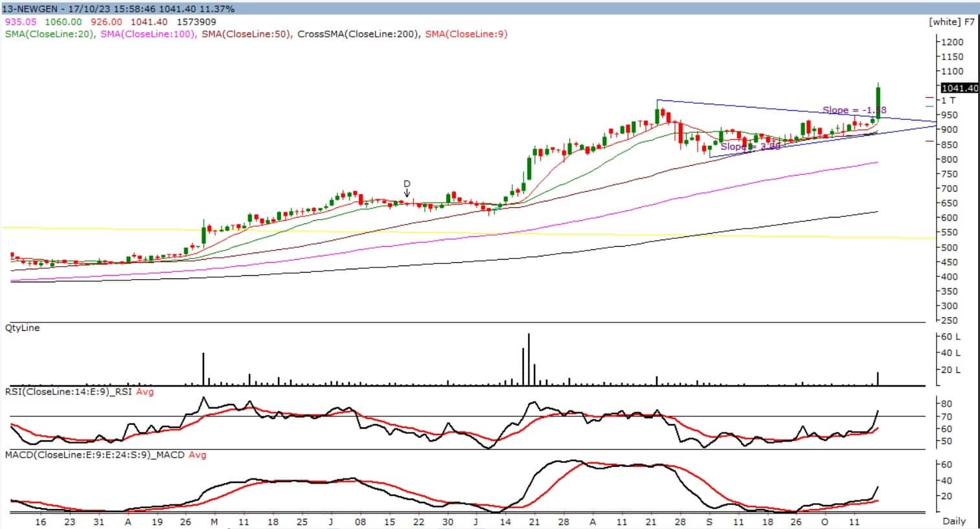Select the QtyLine panel label
This screenshot has height=529, width=980.
click(x=23, y=328)
